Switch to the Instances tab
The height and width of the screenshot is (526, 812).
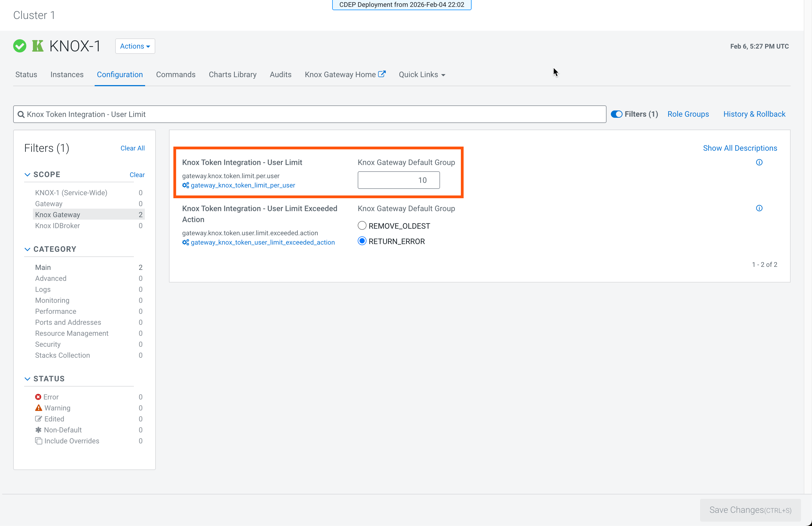pos(67,75)
